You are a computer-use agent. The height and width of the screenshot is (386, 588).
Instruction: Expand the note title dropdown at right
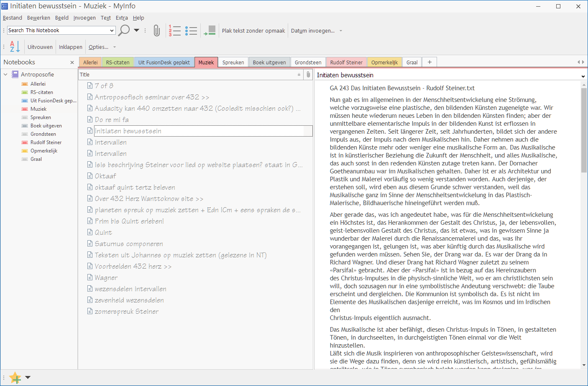(583, 76)
